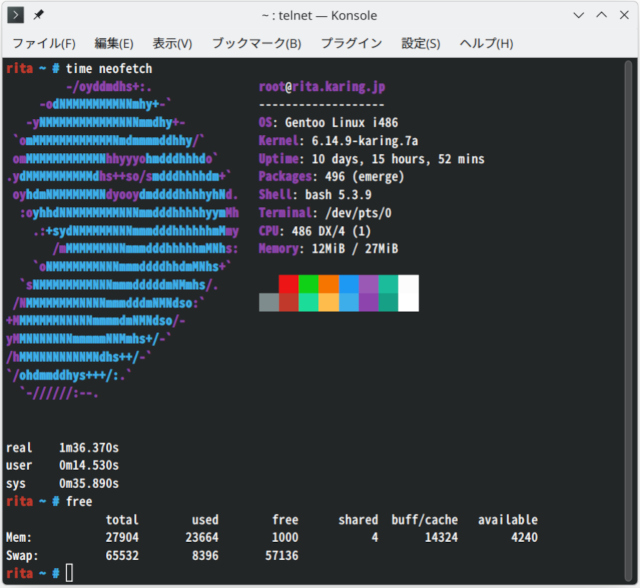Open the プラグイン menu
Viewport: 640px width, 588px height.
pos(351,43)
